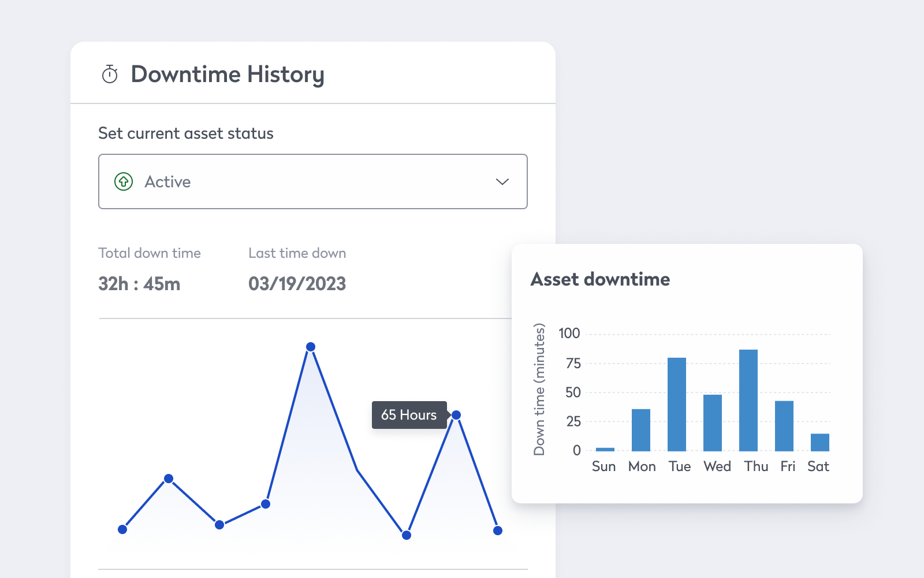Select the Thu bar in Asset downtime
The height and width of the screenshot is (578, 924).
point(748,400)
